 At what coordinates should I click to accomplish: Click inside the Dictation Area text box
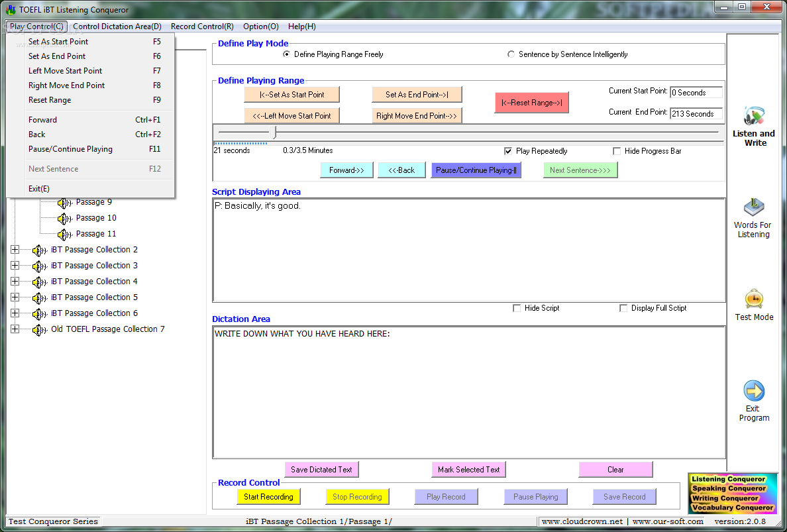tap(469, 392)
